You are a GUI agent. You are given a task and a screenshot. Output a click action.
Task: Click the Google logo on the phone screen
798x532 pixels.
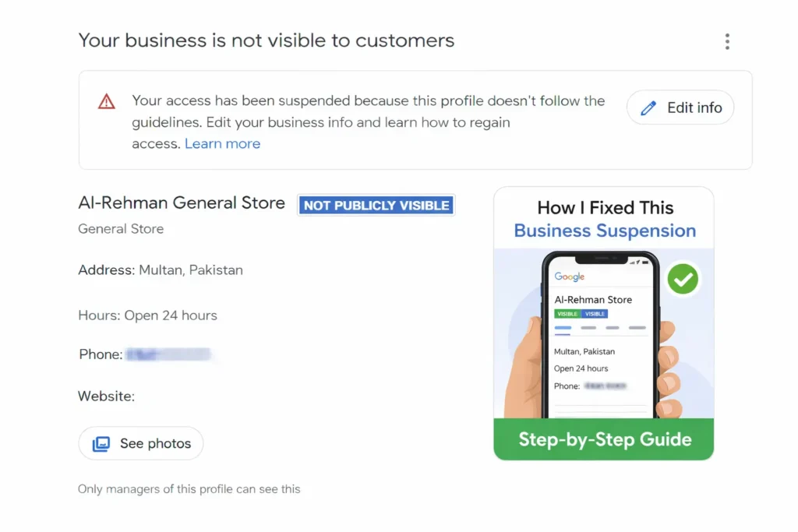[x=570, y=277]
